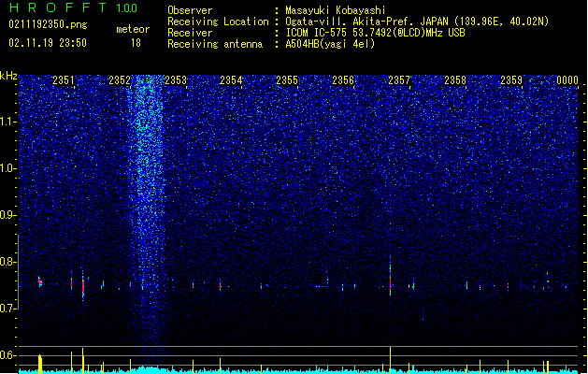This screenshot has height=374, width=588.
Task: Click the 0000 time marker
Action: [567, 80]
